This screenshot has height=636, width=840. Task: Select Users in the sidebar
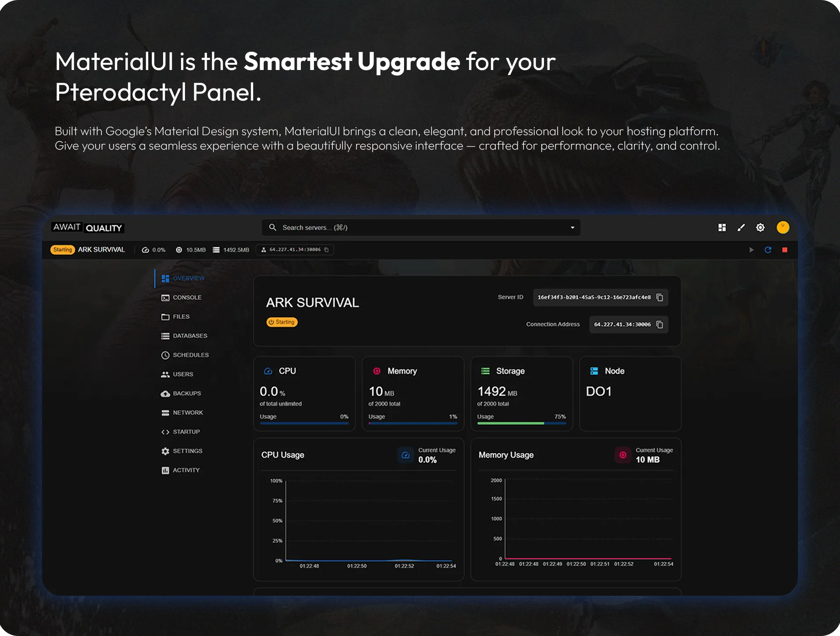click(x=177, y=374)
